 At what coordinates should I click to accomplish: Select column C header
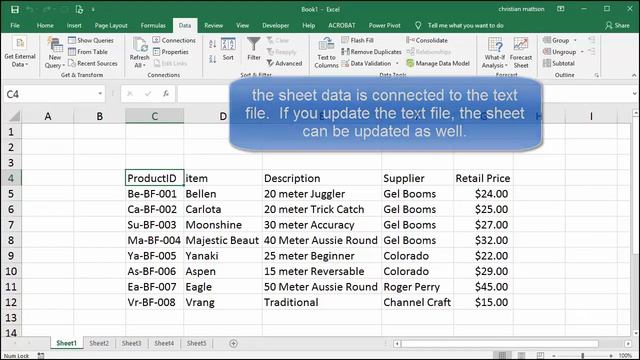pos(155,116)
